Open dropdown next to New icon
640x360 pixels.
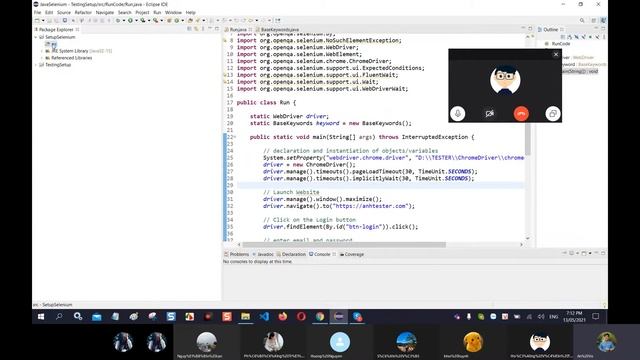[x=43, y=20]
